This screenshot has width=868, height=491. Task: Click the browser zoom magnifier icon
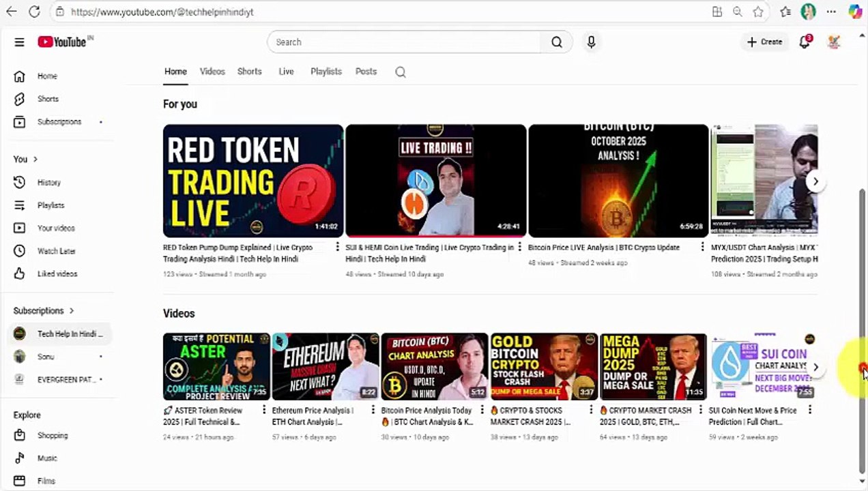[x=738, y=12]
